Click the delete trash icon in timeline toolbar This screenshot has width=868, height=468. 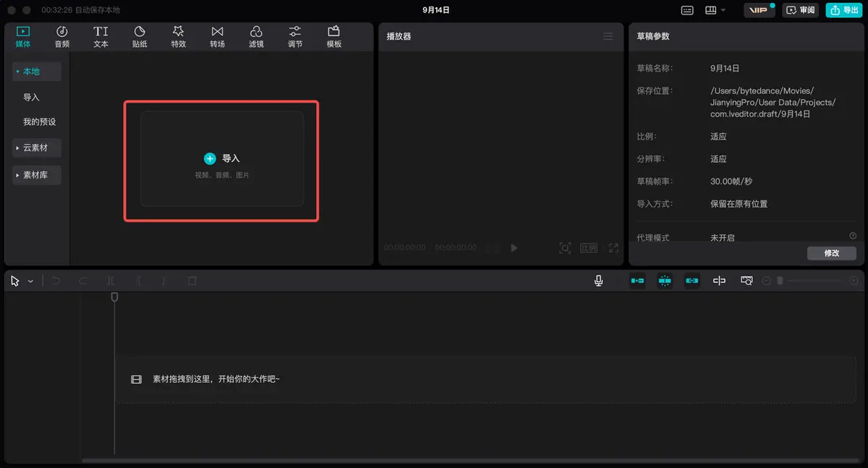pos(192,281)
